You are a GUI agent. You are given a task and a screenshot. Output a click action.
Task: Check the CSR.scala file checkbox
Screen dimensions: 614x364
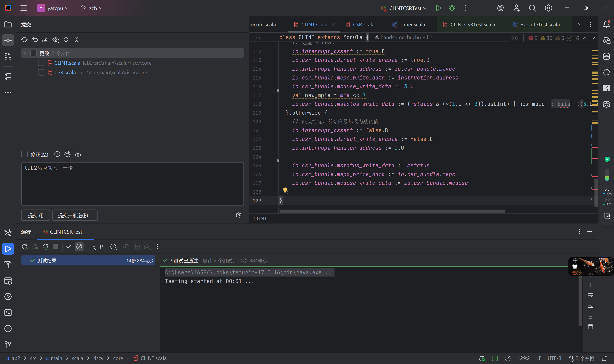pos(41,72)
